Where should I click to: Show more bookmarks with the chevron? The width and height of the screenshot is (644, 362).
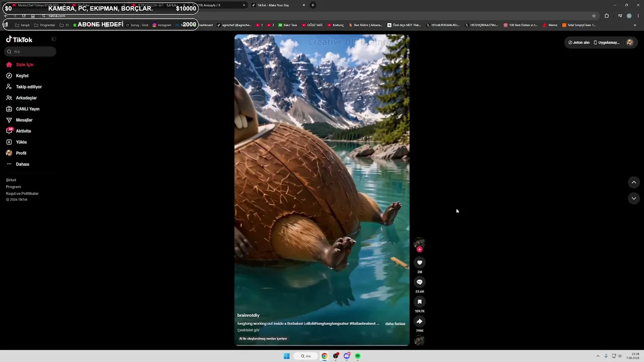click(x=634, y=25)
